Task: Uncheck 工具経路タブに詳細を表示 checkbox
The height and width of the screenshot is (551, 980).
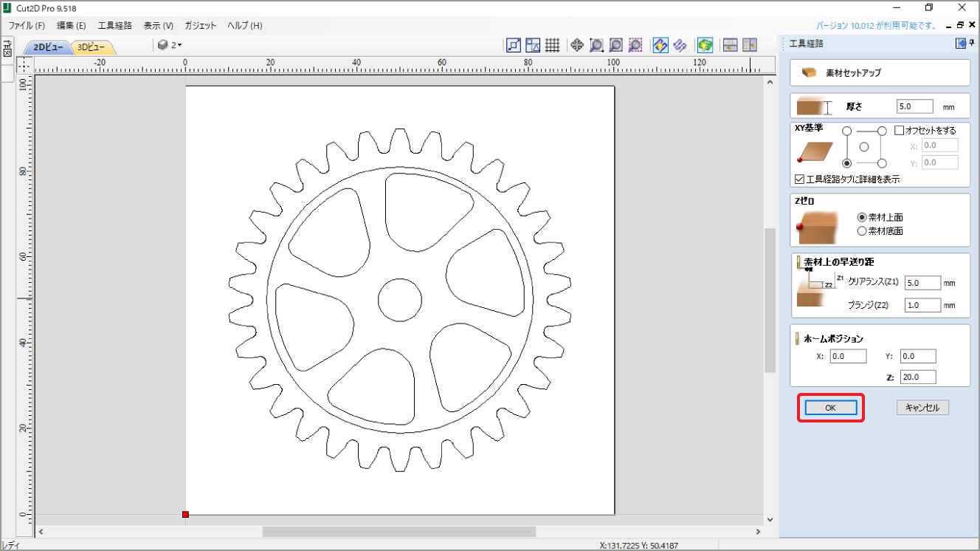Action: 800,179
